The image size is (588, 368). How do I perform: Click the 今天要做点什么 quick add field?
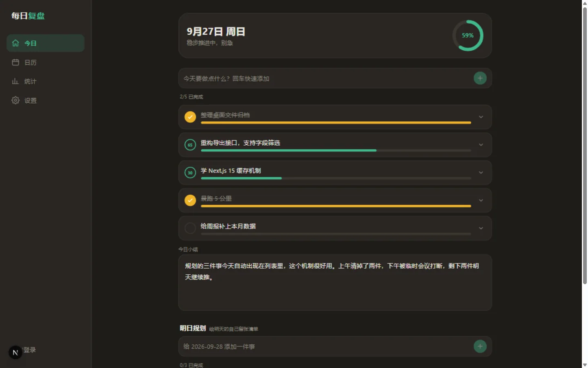(x=326, y=78)
